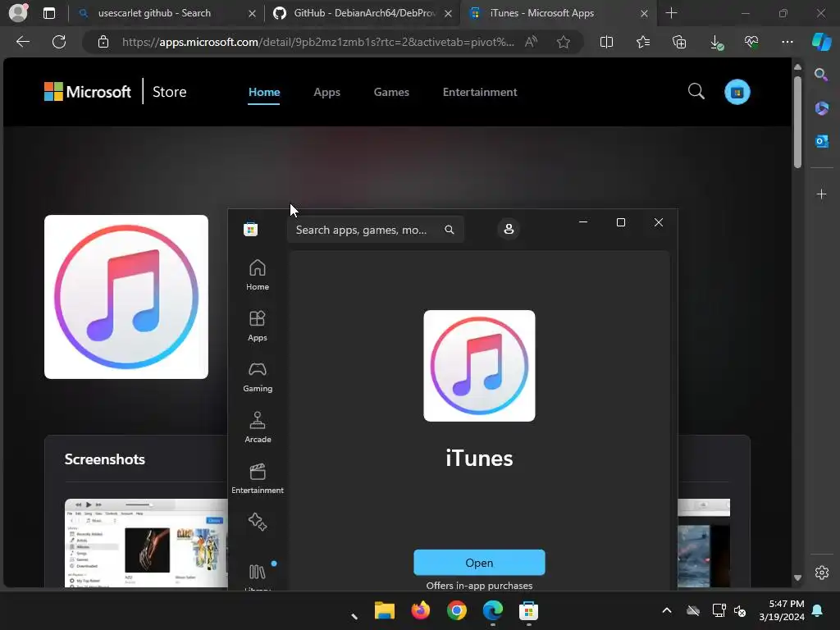This screenshot has width=840, height=630.
Task: Open Copilot in the Edge sidebar
Action: (821, 42)
